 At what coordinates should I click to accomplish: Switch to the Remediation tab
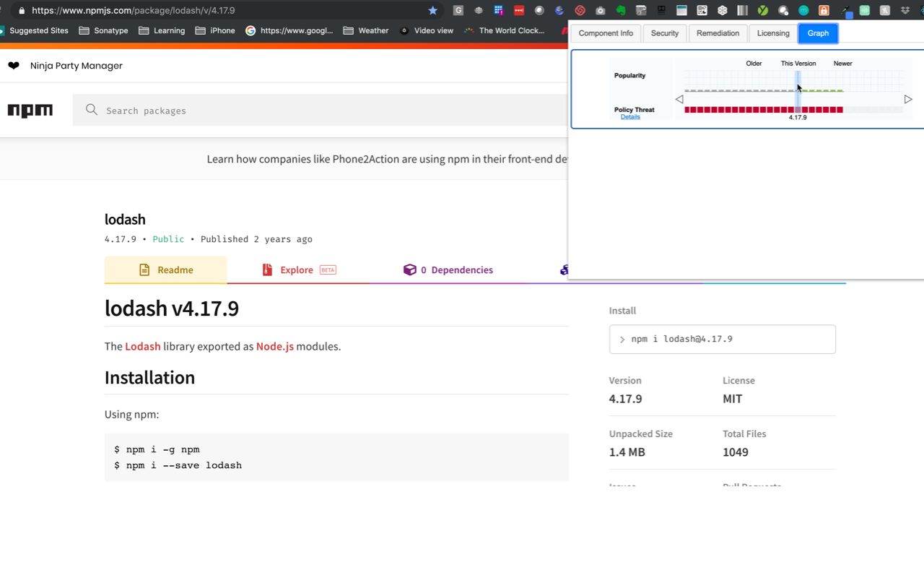tap(718, 33)
